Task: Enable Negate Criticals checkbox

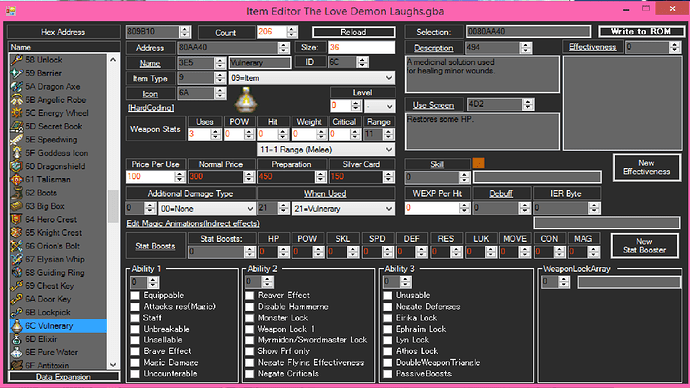Action: tap(250, 373)
